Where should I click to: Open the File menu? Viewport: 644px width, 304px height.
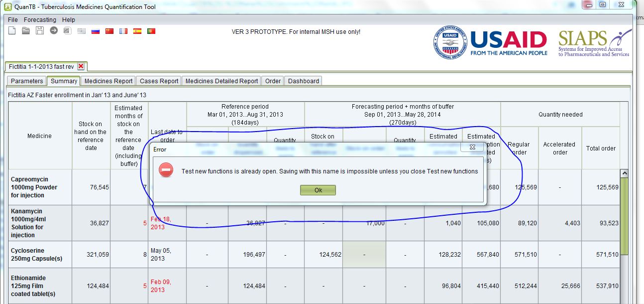[x=13, y=20]
